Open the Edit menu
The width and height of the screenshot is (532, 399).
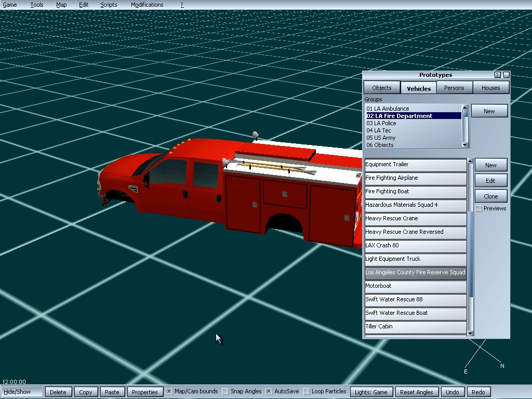pos(84,5)
